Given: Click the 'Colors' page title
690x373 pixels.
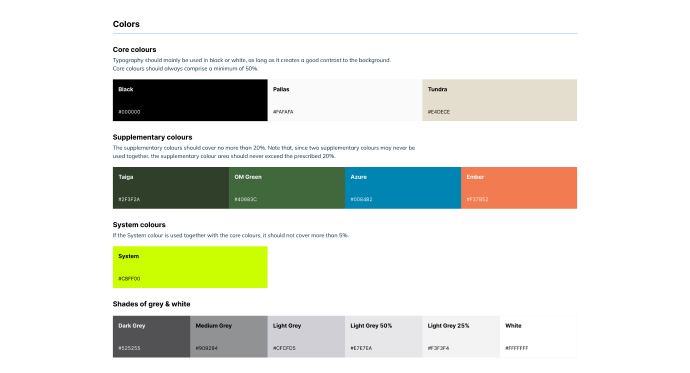Looking at the screenshot, I should pos(126,24).
